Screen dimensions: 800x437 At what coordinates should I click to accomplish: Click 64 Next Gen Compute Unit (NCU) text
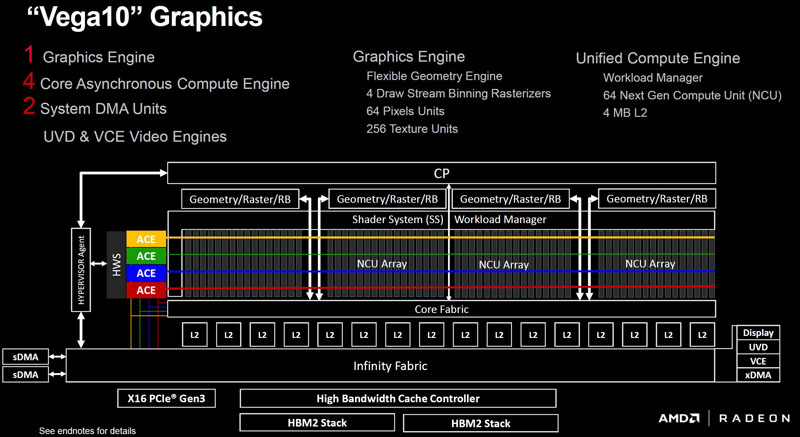(x=692, y=95)
